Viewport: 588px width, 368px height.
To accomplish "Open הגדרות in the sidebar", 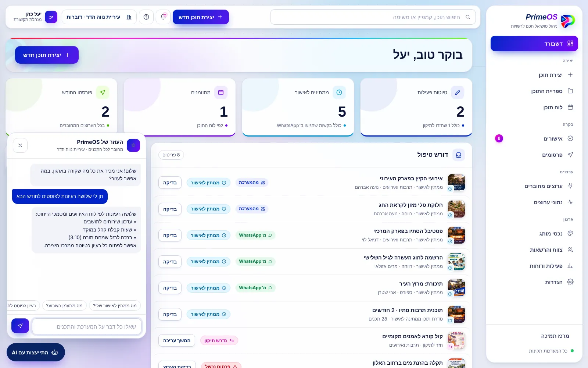I will click(x=534, y=282).
